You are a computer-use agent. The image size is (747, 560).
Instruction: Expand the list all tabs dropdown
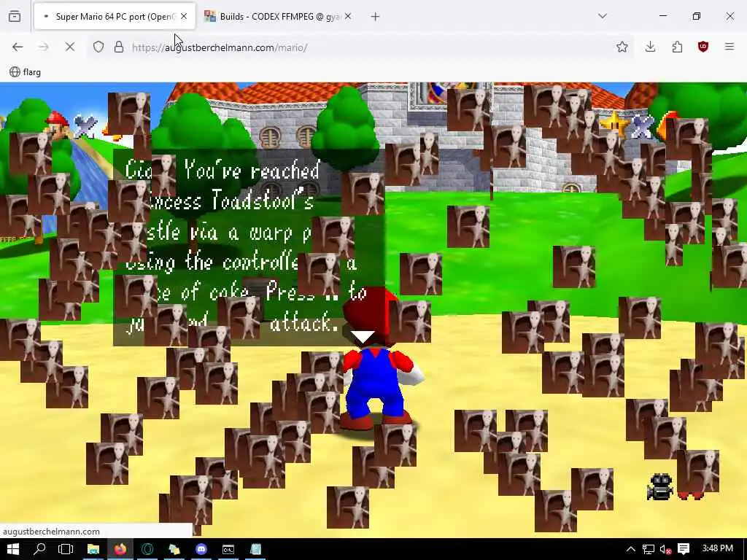coord(603,16)
